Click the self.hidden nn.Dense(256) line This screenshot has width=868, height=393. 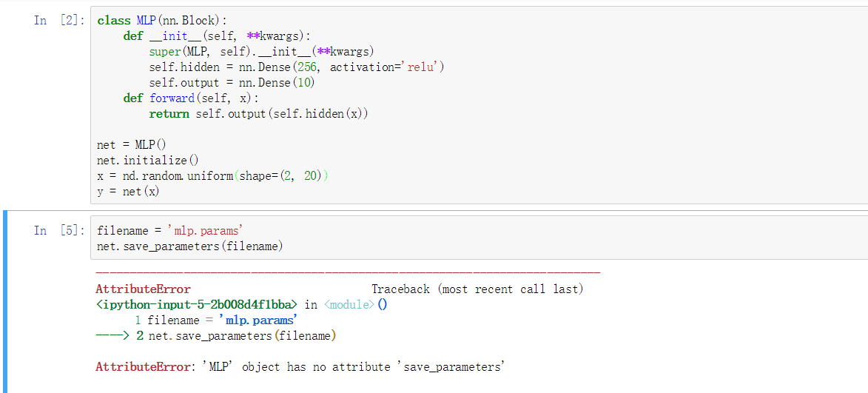[x=297, y=67]
